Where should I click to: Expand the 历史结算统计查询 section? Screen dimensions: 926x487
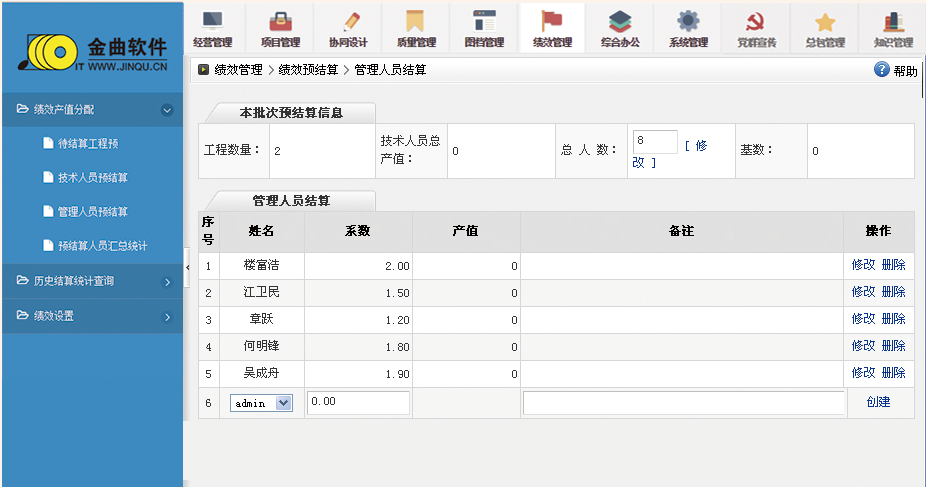coord(167,282)
